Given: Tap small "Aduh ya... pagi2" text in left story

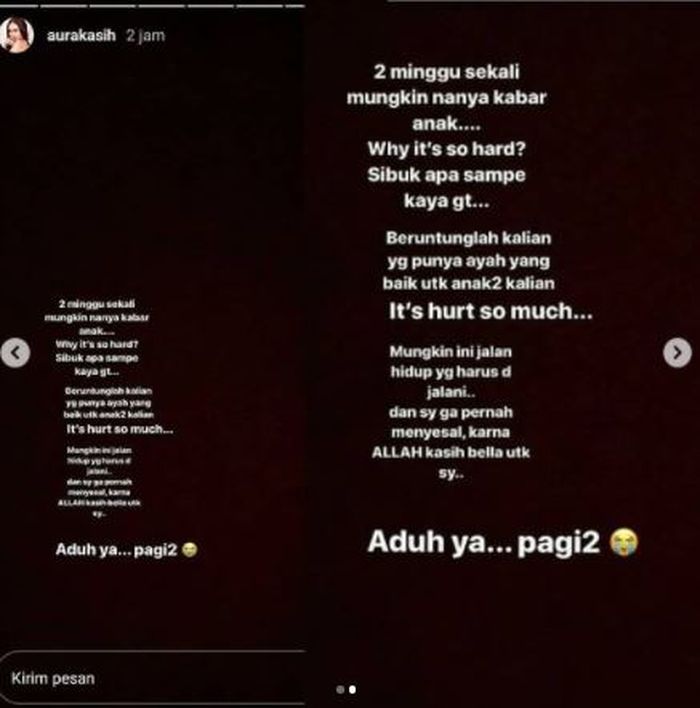Looking at the screenshot, I should (x=116, y=550).
